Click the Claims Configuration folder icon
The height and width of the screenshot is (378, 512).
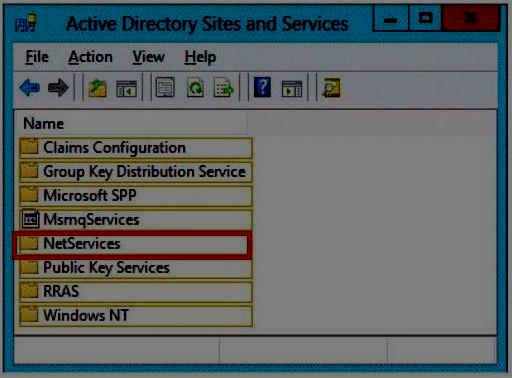click(x=29, y=147)
